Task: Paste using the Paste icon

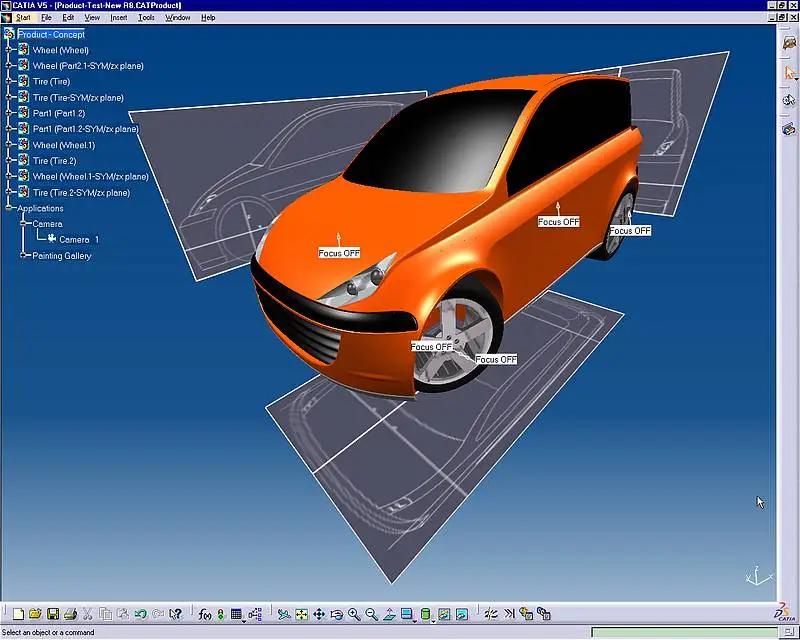Action: pos(123,614)
